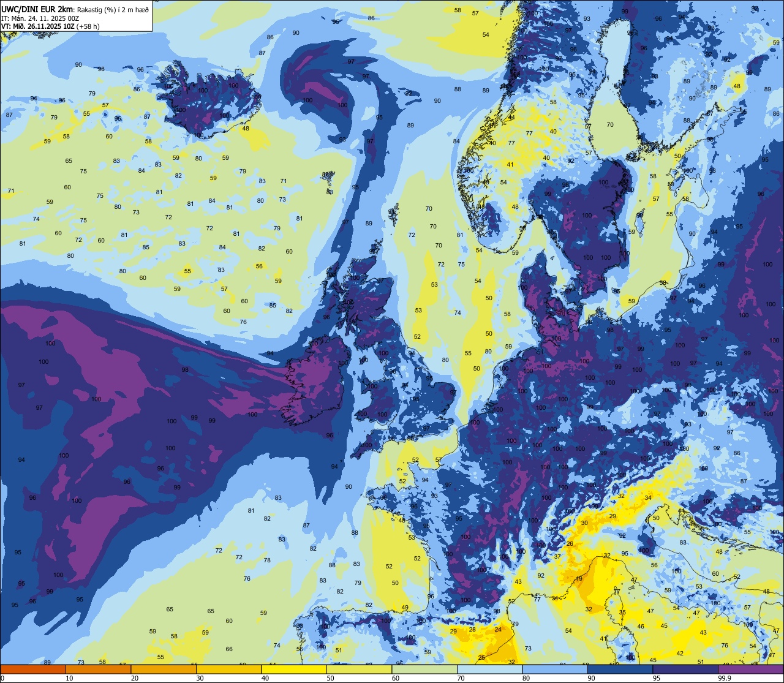Click the 10–20 orange legend swatch

[x=98, y=670]
